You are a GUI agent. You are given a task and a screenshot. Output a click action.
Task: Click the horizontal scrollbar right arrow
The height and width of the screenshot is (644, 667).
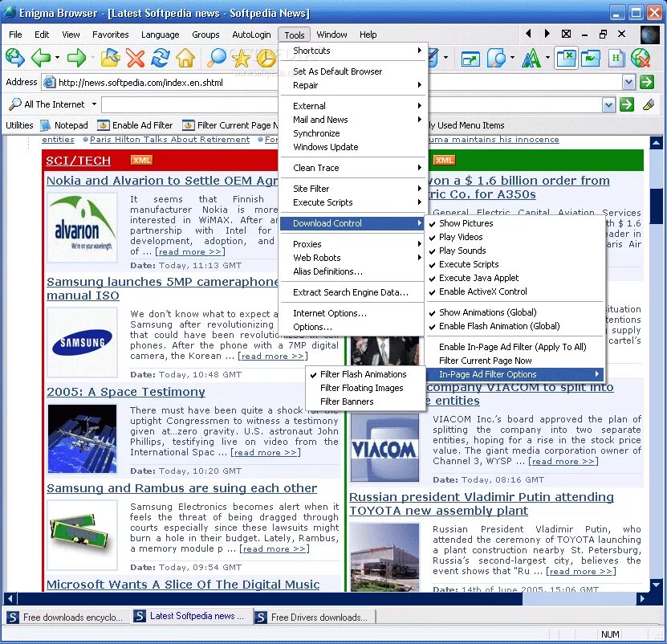click(642, 598)
